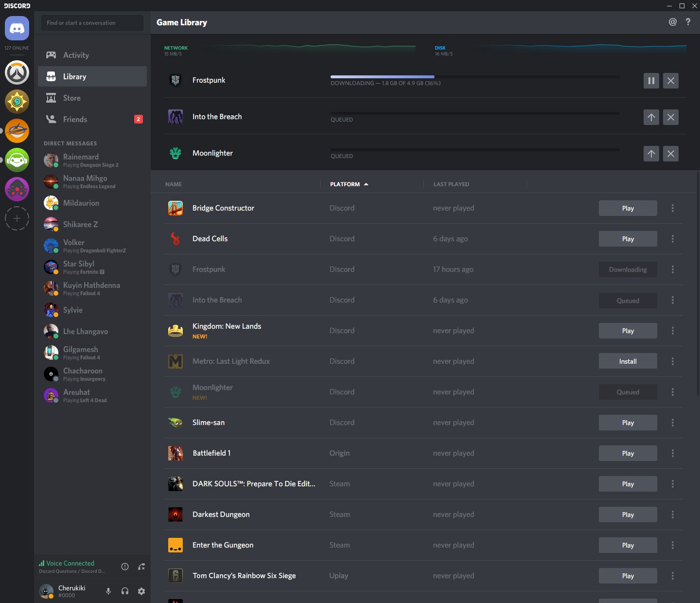The height and width of the screenshot is (603, 700).
Task: Open user settings gear near Cherukiki
Action: pyautogui.click(x=141, y=591)
